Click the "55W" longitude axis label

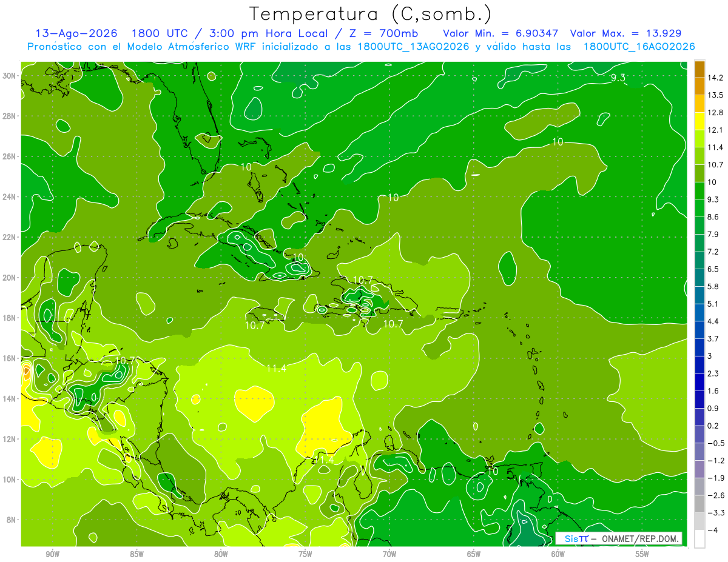pos(642,554)
